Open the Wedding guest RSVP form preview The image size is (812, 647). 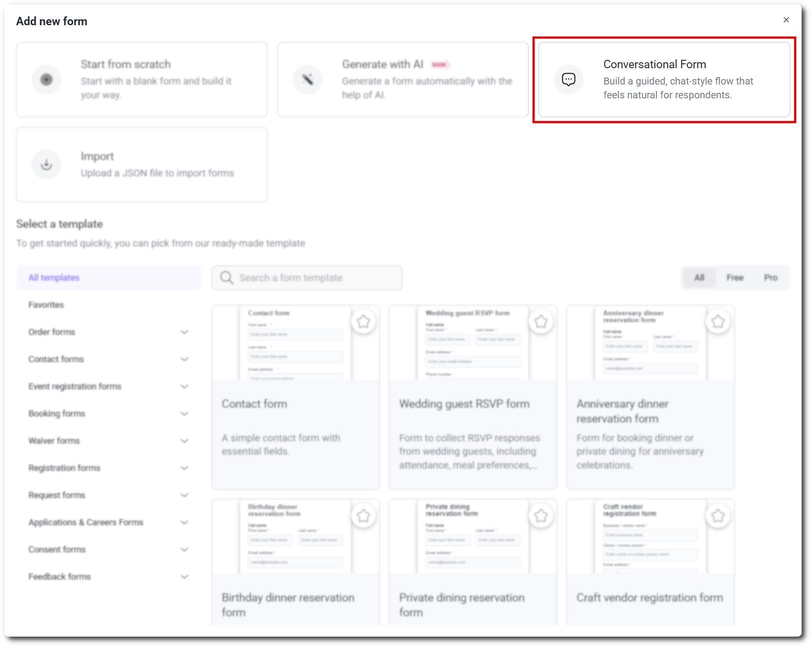click(473, 343)
